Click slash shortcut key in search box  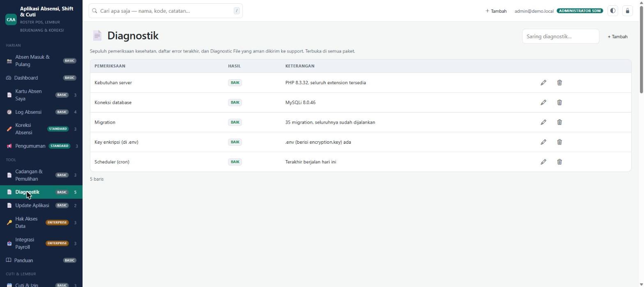tap(237, 11)
